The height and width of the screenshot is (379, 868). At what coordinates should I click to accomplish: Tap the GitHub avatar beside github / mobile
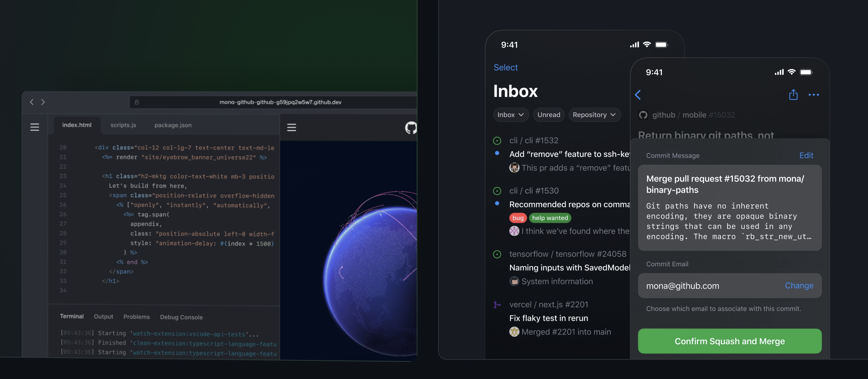point(643,115)
